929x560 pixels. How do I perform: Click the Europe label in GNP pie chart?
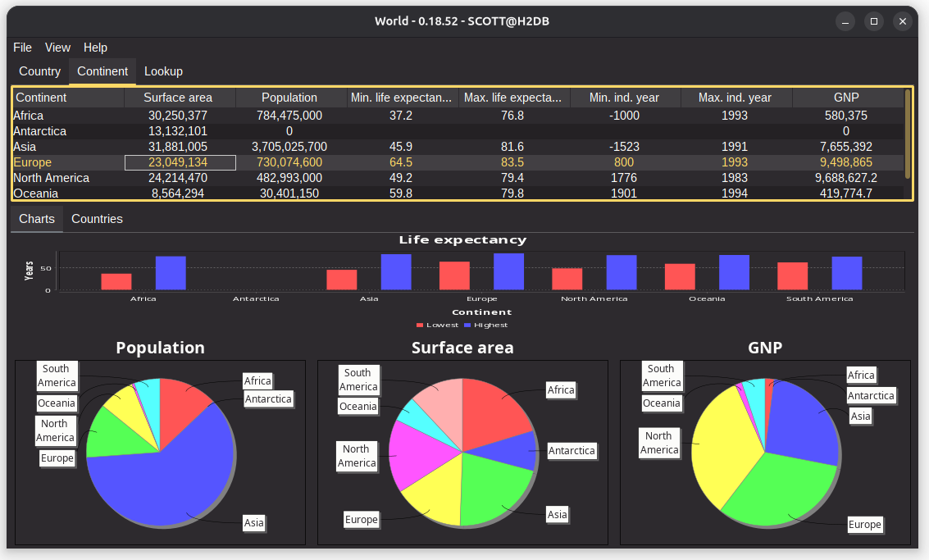pyautogui.click(x=864, y=525)
